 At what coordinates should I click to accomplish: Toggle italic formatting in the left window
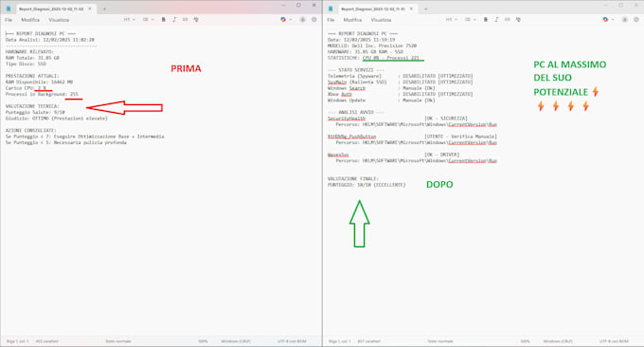174,20
